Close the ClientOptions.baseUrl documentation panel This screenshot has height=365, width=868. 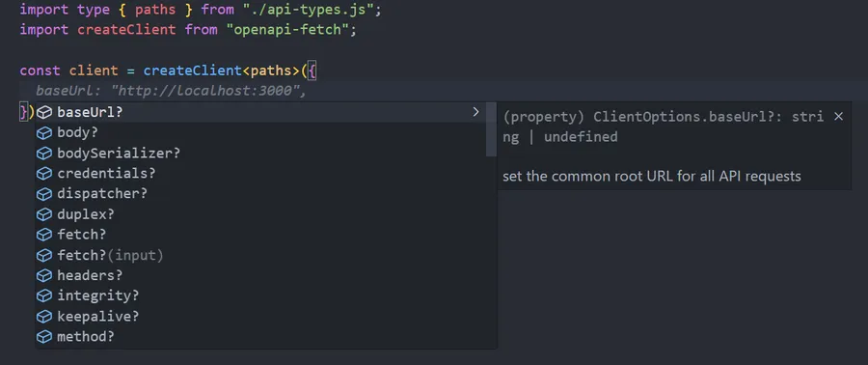838,116
